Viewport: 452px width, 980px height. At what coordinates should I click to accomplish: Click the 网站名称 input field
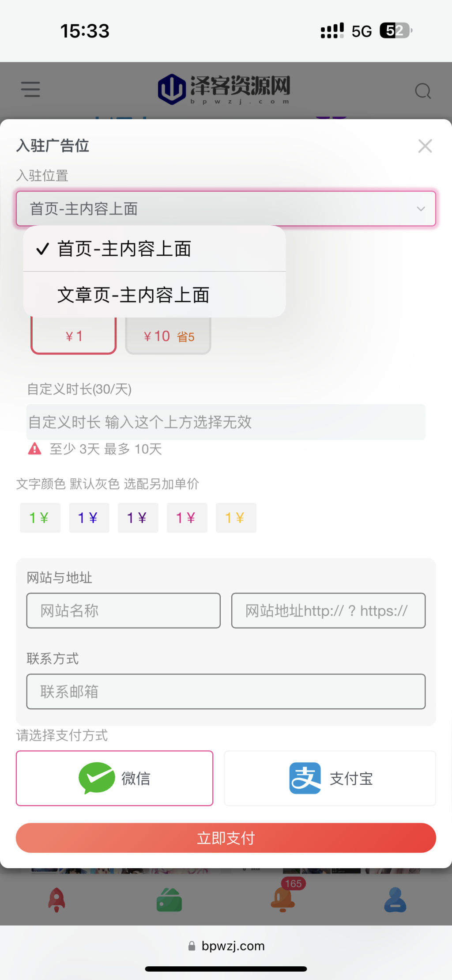(124, 611)
